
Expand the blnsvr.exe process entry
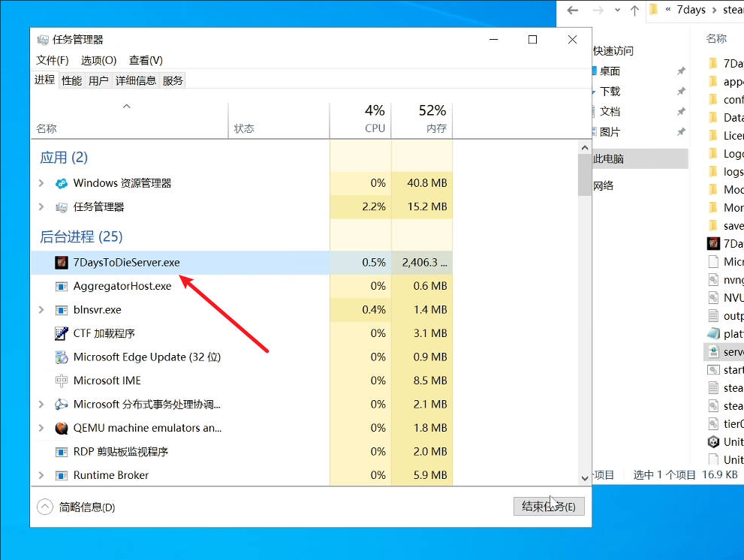41,309
